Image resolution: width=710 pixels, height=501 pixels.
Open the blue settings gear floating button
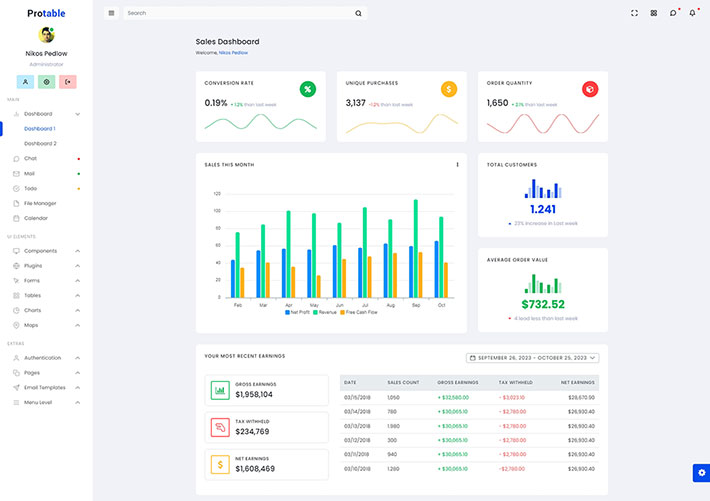700,473
